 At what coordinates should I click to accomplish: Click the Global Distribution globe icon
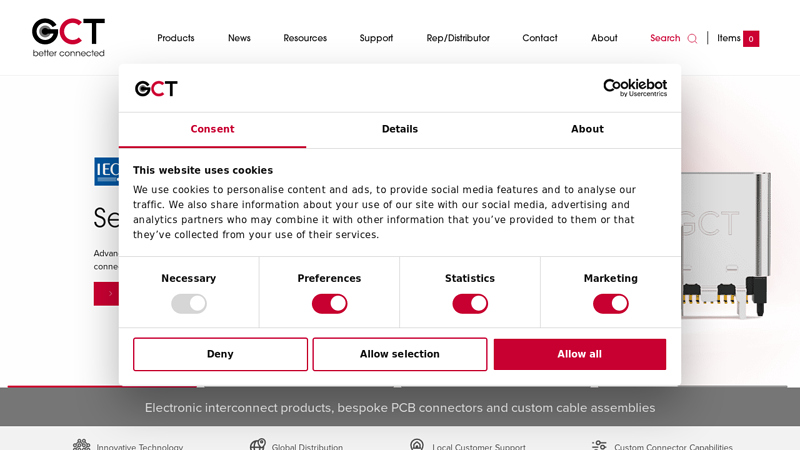(x=258, y=445)
